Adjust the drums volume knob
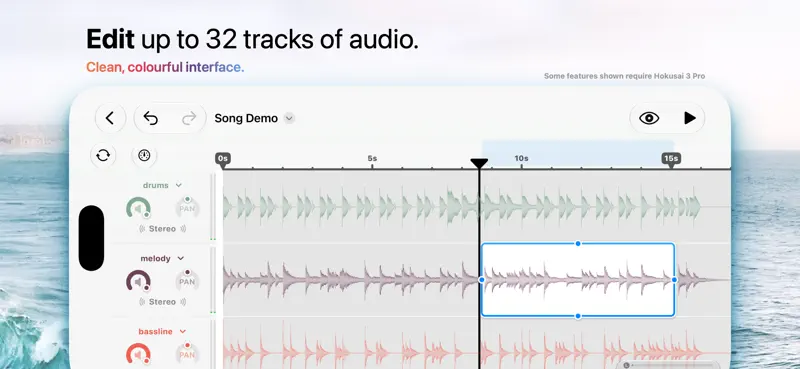The height and width of the screenshot is (369, 800). [x=138, y=208]
